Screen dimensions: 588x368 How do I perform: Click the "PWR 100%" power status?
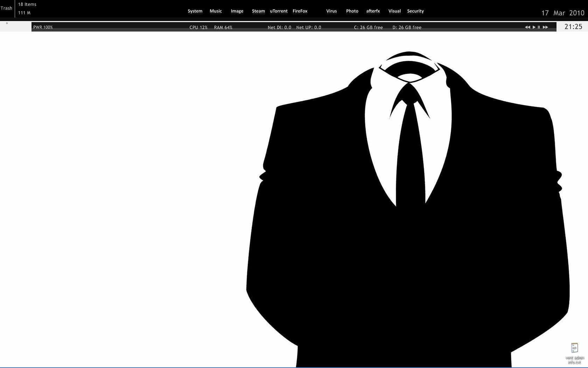pyautogui.click(x=43, y=27)
